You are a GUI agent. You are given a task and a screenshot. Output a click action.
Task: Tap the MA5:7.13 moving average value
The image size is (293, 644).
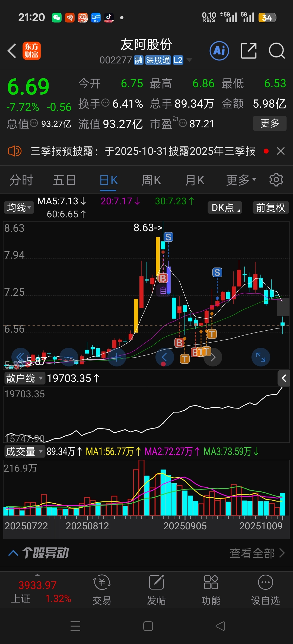point(62,201)
